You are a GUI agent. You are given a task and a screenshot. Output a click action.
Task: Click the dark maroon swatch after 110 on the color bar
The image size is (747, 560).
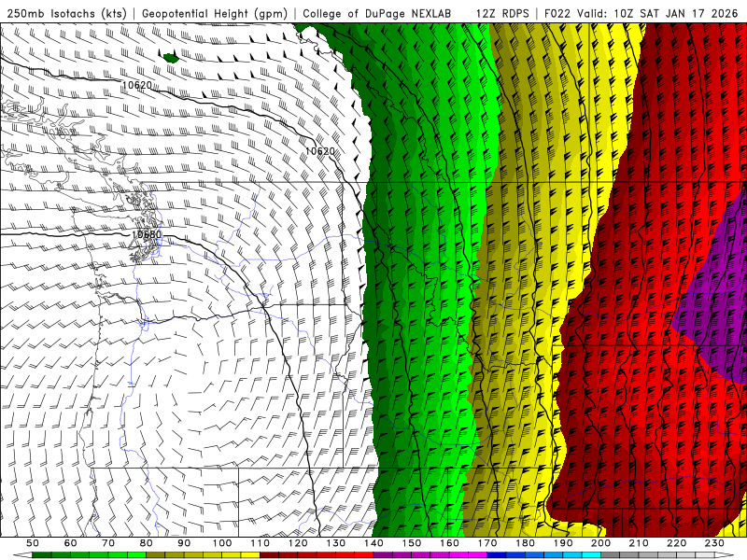click(270, 555)
